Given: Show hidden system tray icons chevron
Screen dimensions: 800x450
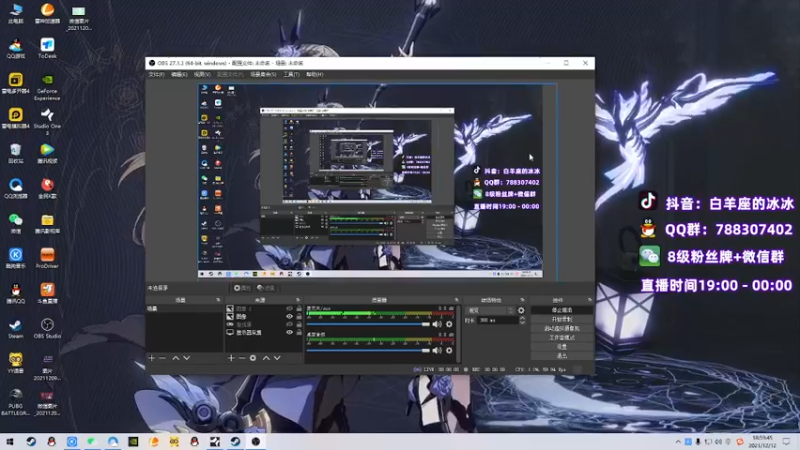Looking at the screenshot, I should (x=678, y=442).
